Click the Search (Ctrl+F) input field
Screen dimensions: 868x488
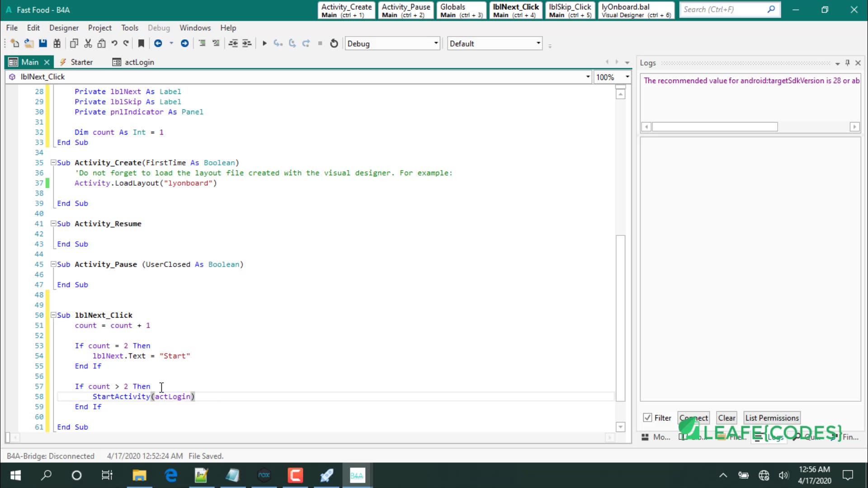tap(723, 9)
